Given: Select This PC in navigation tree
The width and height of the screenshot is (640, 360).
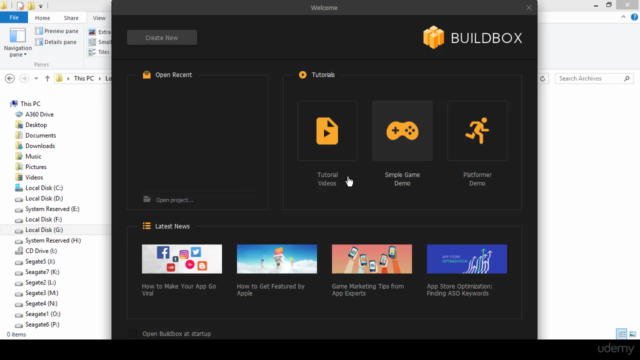Looking at the screenshot, I should 30,104.
